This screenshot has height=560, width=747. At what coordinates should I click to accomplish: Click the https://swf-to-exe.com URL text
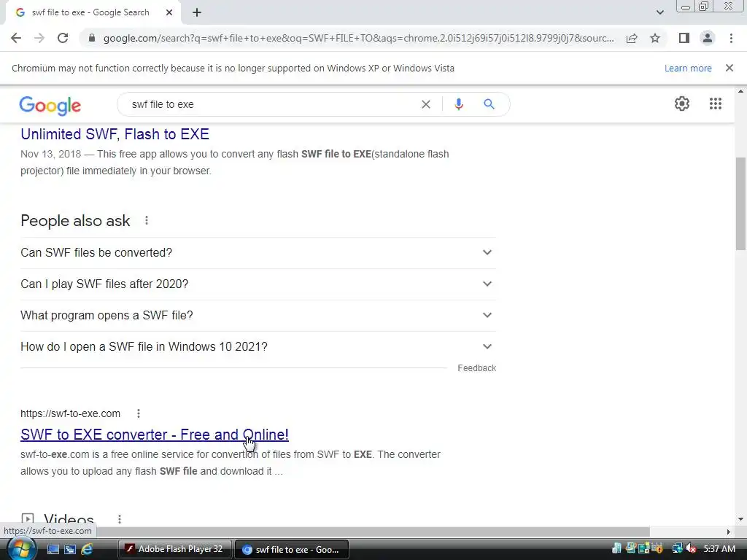coord(71,413)
